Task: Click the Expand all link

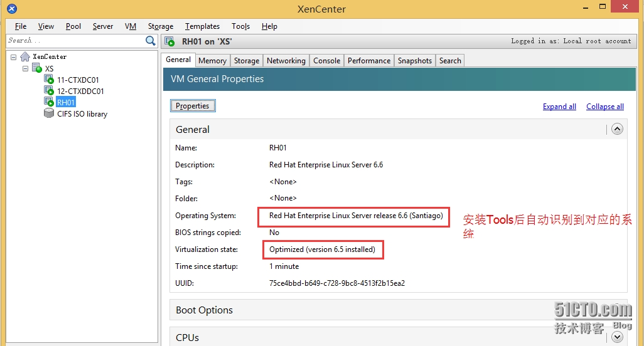Action: click(x=559, y=107)
